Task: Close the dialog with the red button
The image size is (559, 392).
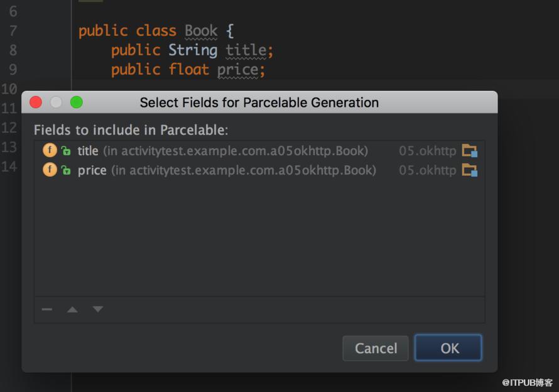Action: 36,102
